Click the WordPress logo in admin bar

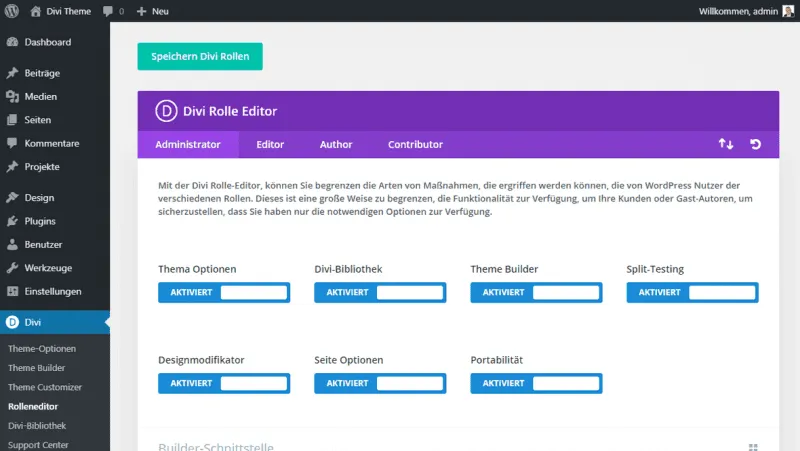coord(12,11)
